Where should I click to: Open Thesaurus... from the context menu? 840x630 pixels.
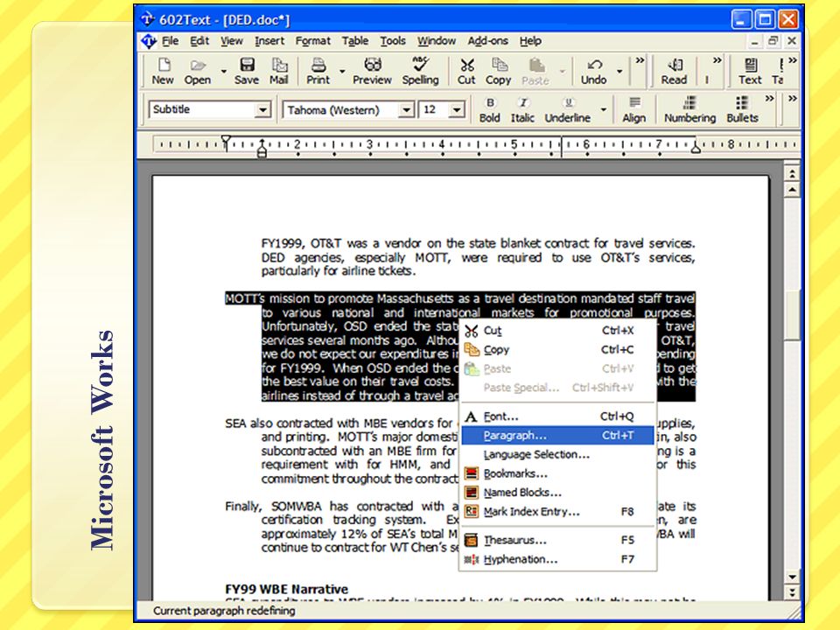tap(557, 540)
